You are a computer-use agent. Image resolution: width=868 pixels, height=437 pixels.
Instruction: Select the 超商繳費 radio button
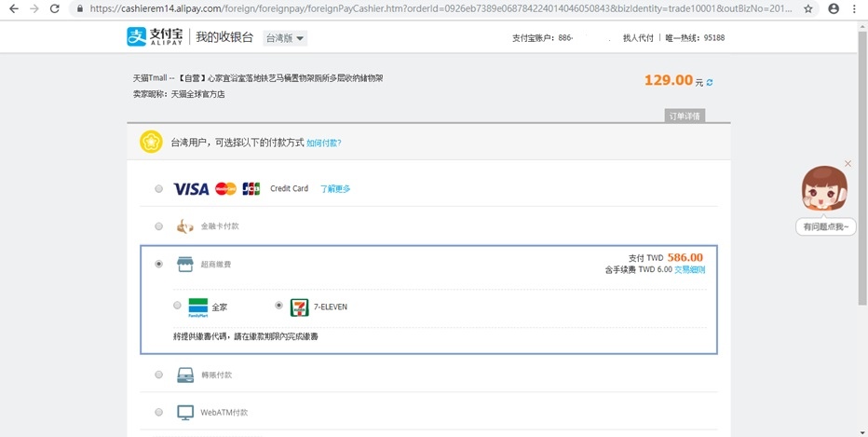point(159,265)
